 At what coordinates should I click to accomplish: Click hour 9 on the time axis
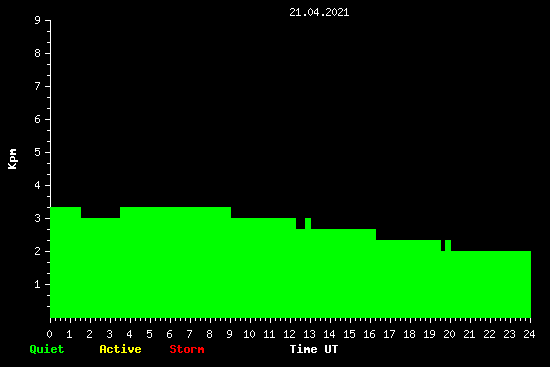tap(229, 334)
